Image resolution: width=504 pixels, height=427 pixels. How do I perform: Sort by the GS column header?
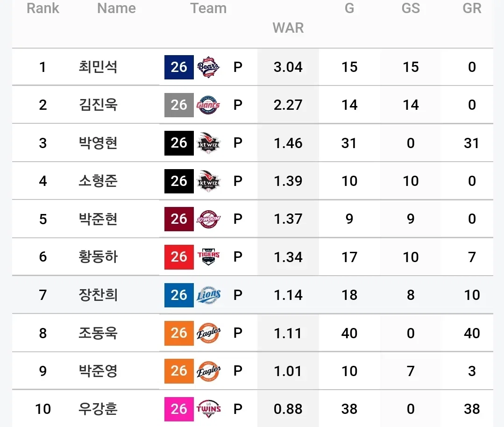tap(411, 8)
